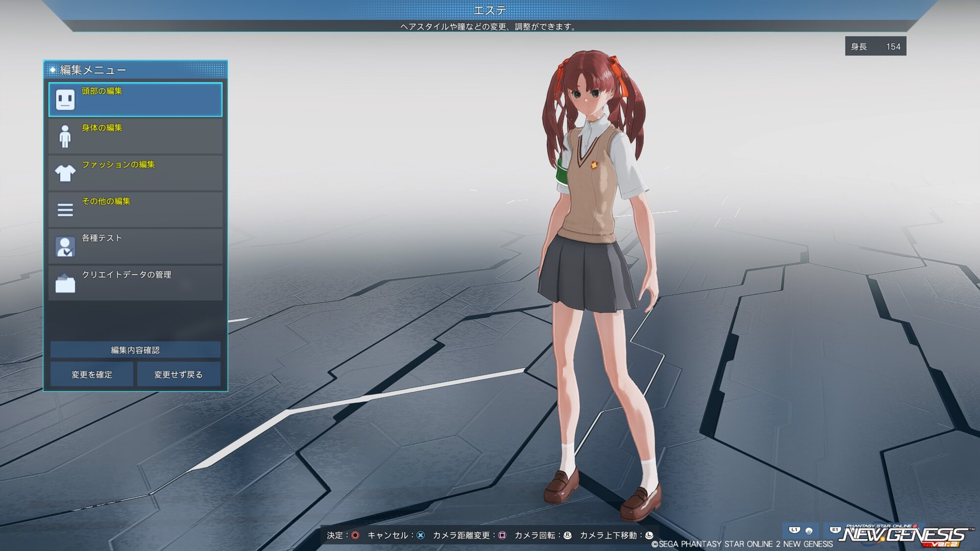Click 変更せず戻る to go back
The height and width of the screenshot is (551, 980).
point(178,374)
